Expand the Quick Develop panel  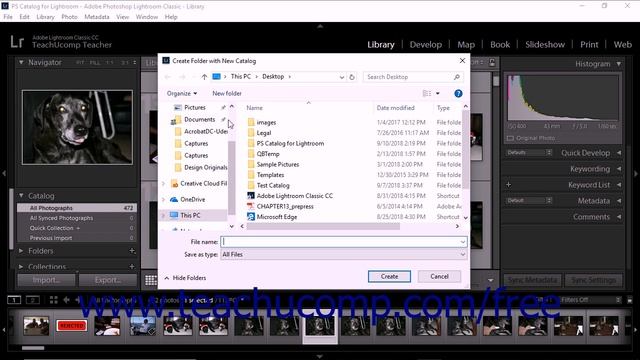pyautogui.click(x=619, y=153)
